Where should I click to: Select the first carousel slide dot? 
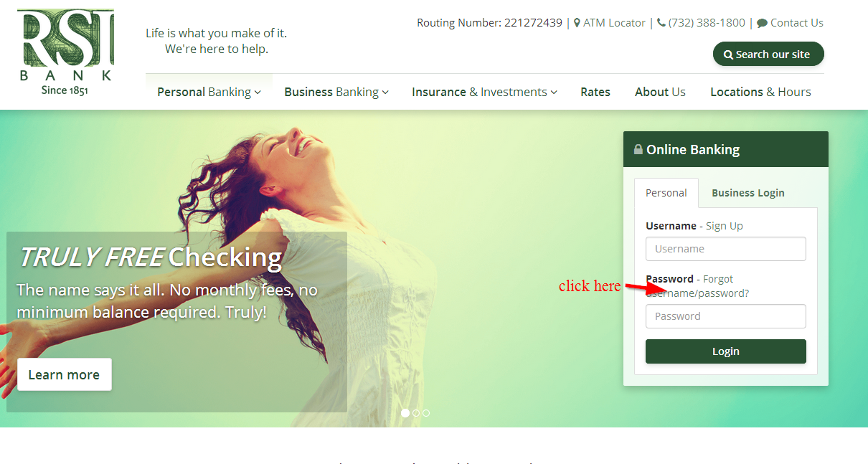[x=405, y=413]
